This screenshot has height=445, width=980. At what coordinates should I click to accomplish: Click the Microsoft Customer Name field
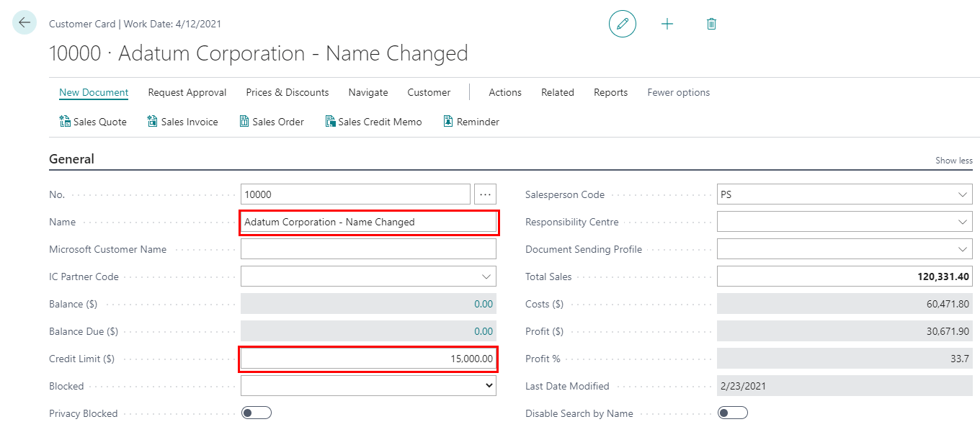(x=368, y=249)
